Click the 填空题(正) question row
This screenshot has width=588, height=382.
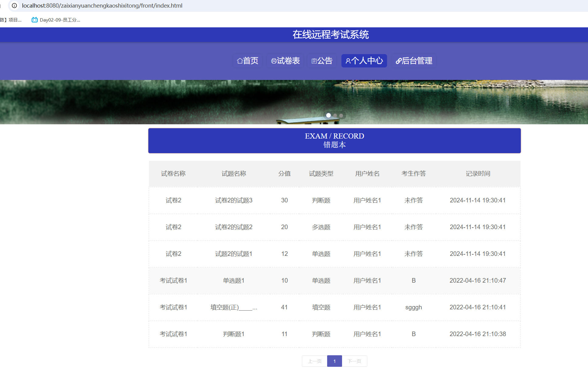(x=233, y=307)
